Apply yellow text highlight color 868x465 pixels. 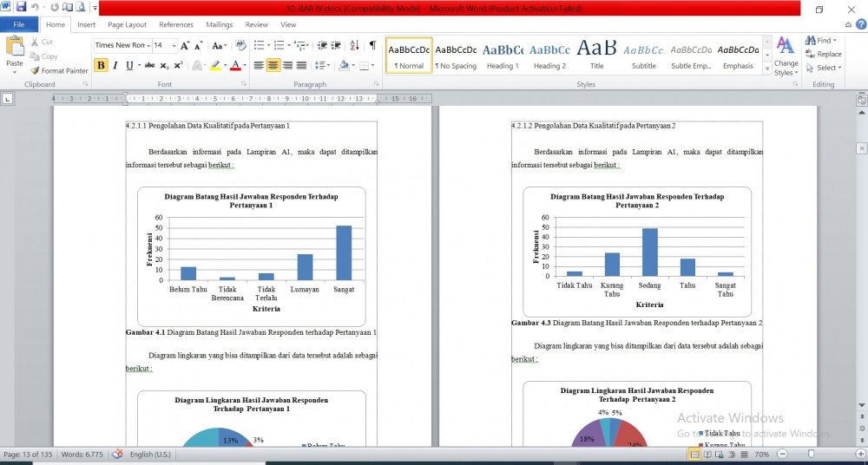click(x=214, y=65)
